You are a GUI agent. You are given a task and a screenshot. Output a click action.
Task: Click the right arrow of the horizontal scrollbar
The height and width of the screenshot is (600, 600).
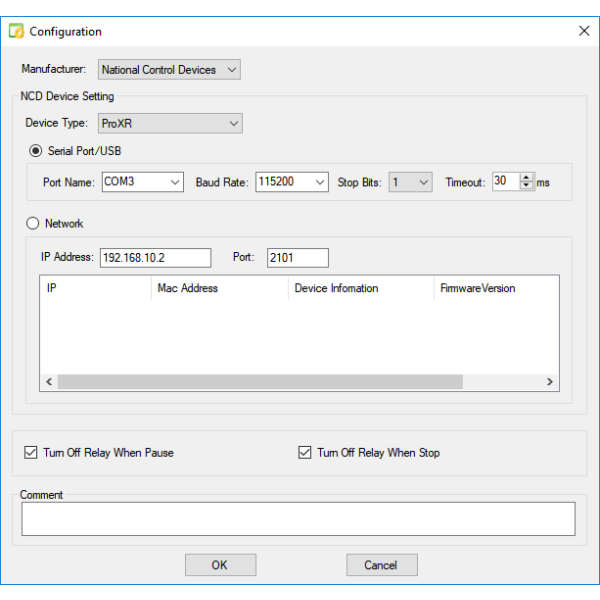pos(550,382)
